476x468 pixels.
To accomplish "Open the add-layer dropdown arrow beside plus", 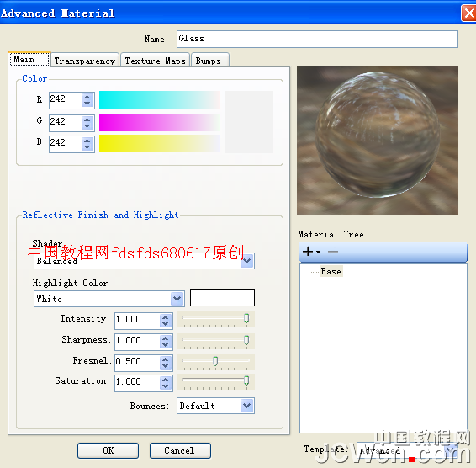I will point(318,252).
